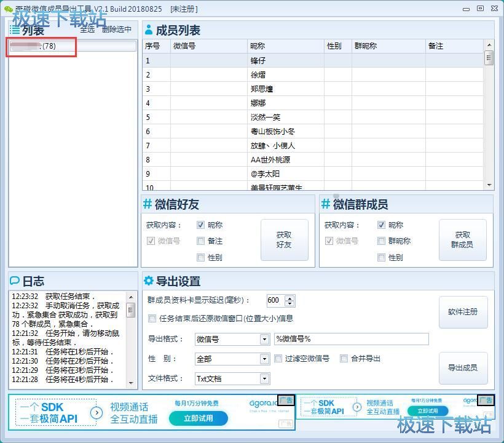Image resolution: width=504 pixels, height=443 pixels.
Task: Sort by the 性别 column header
Action: [x=338, y=46]
